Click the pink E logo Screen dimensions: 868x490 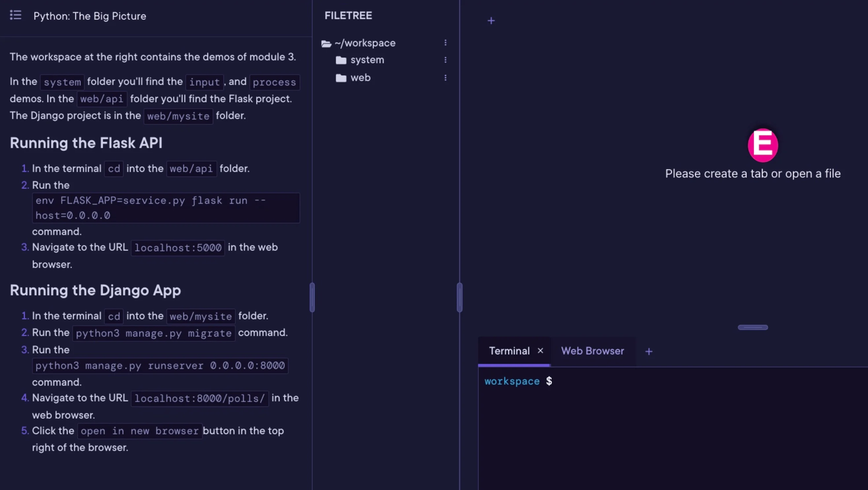pyautogui.click(x=763, y=145)
